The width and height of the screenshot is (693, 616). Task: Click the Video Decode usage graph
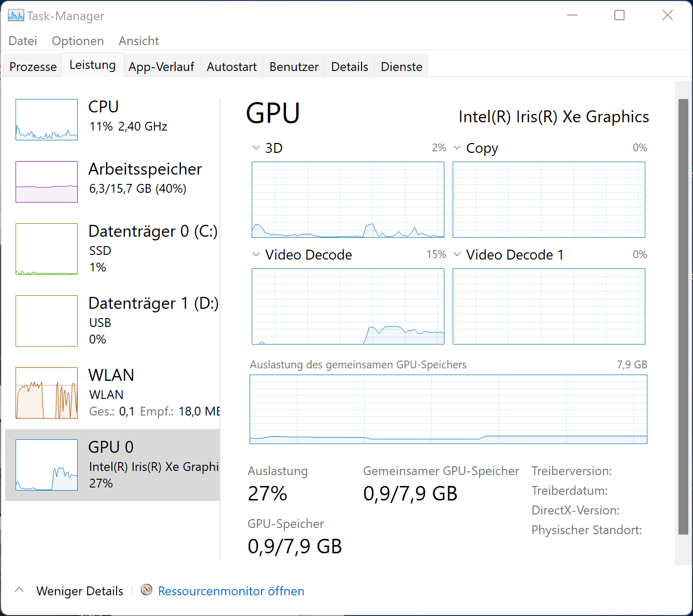[x=348, y=306]
